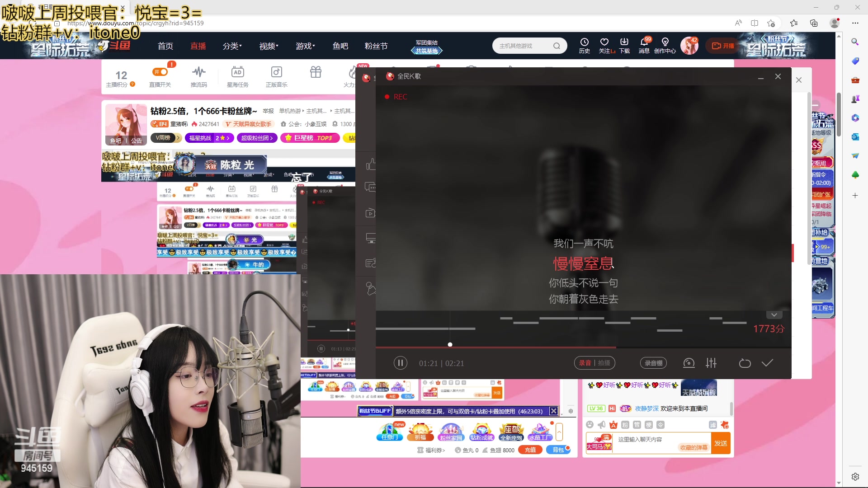Expand the gift panel arrow next to 水晶工厂
Viewport: 868px width, 488px height.
click(x=560, y=432)
